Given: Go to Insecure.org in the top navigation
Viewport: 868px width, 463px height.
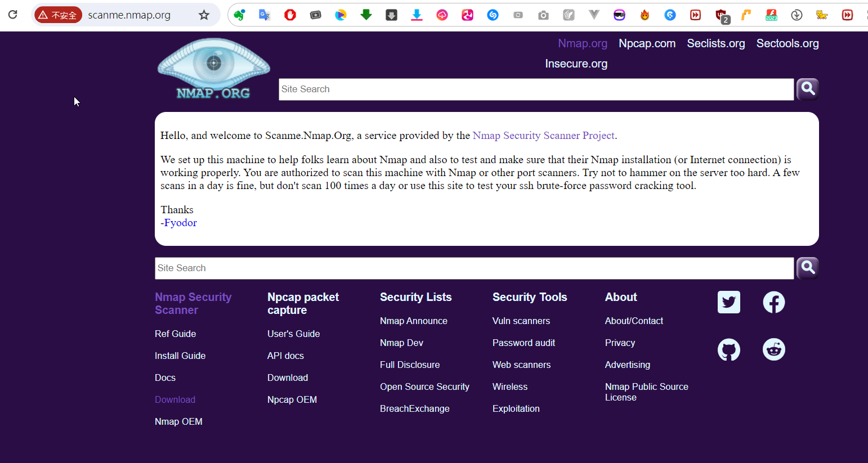Looking at the screenshot, I should point(576,64).
